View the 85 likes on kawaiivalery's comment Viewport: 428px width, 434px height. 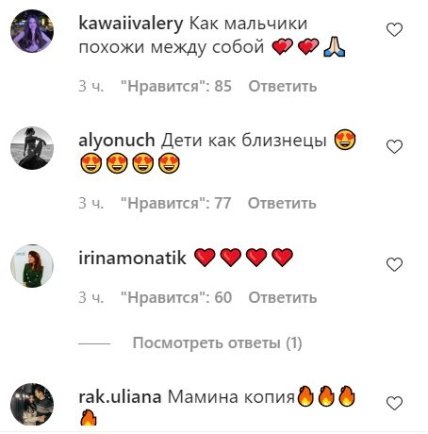point(176,86)
